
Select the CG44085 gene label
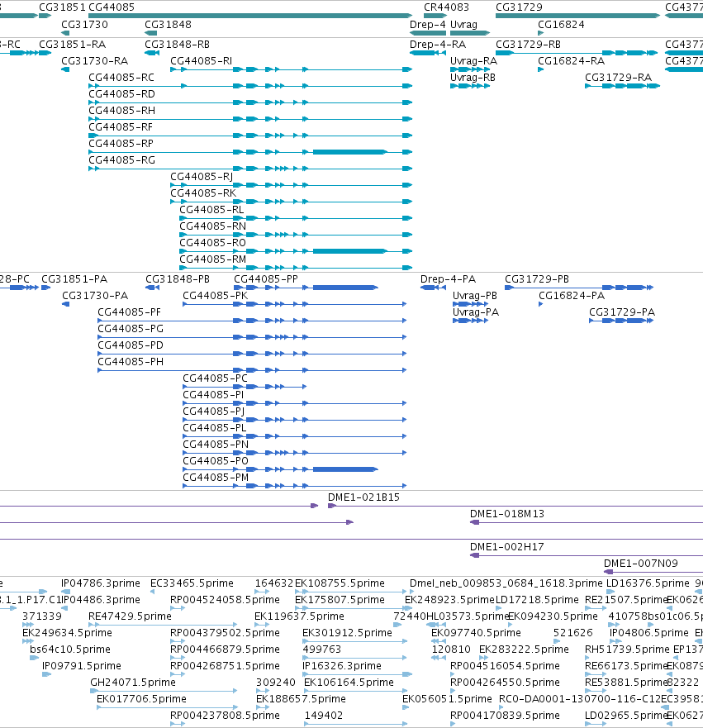112,7
